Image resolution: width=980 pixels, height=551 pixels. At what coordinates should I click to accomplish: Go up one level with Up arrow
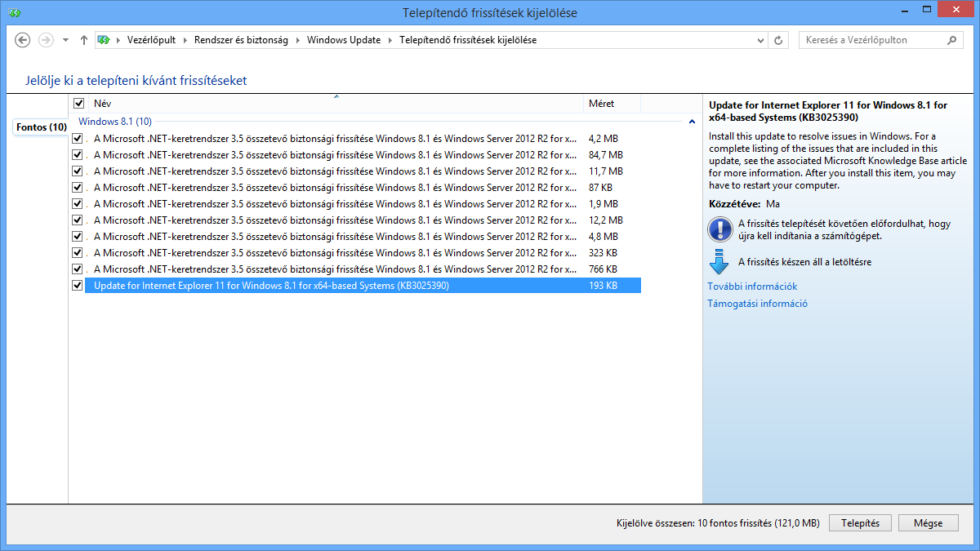(x=84, y=40)
